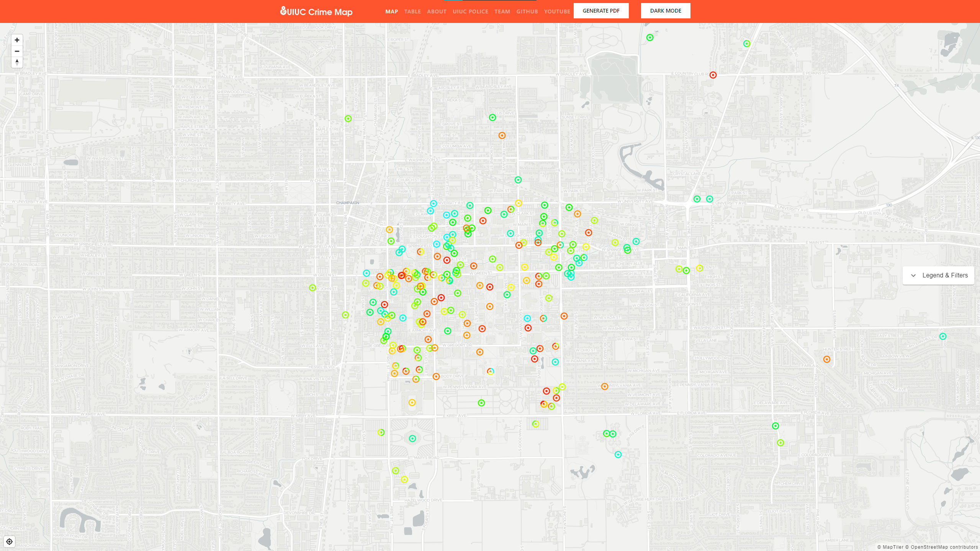The image size is (980, 551).
Task: Open the TEAM page
Action: 502,11
